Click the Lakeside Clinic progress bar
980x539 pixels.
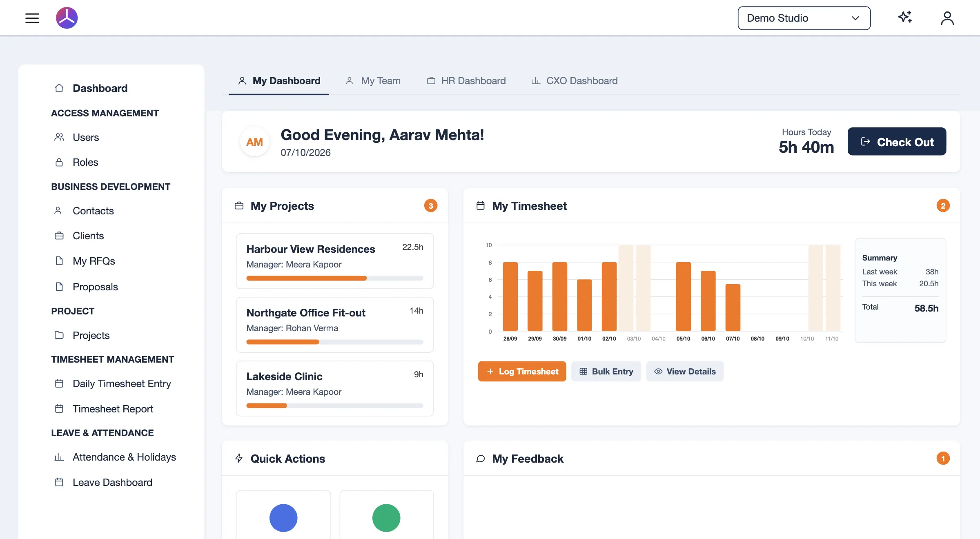[335, 406]
